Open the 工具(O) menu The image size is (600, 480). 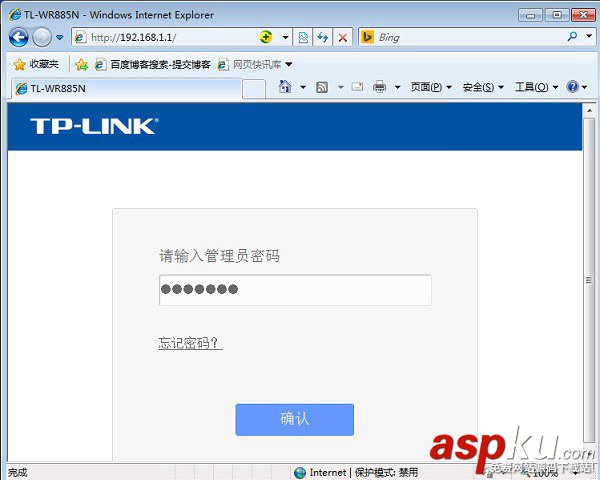point(536,87)
